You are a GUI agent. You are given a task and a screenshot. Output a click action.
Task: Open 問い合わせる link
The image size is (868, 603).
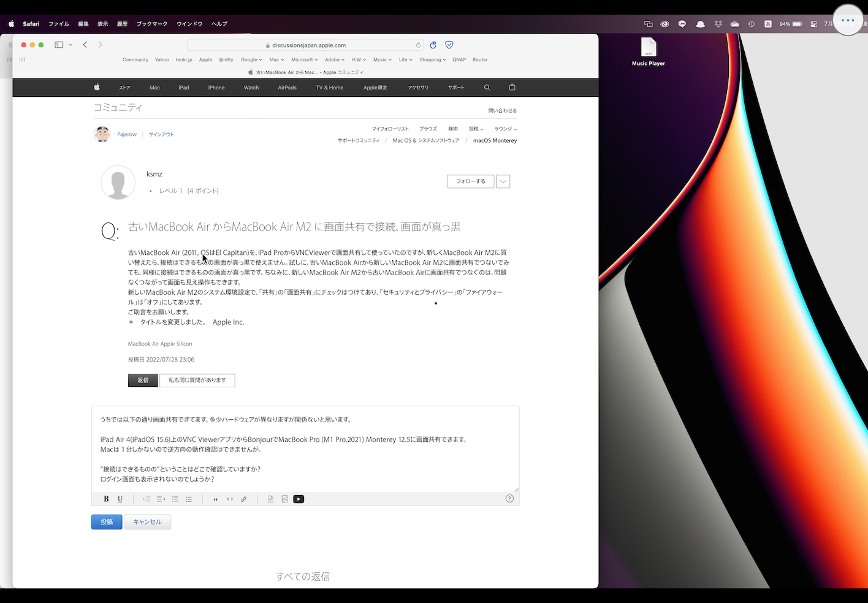click(x=503, y=110)
